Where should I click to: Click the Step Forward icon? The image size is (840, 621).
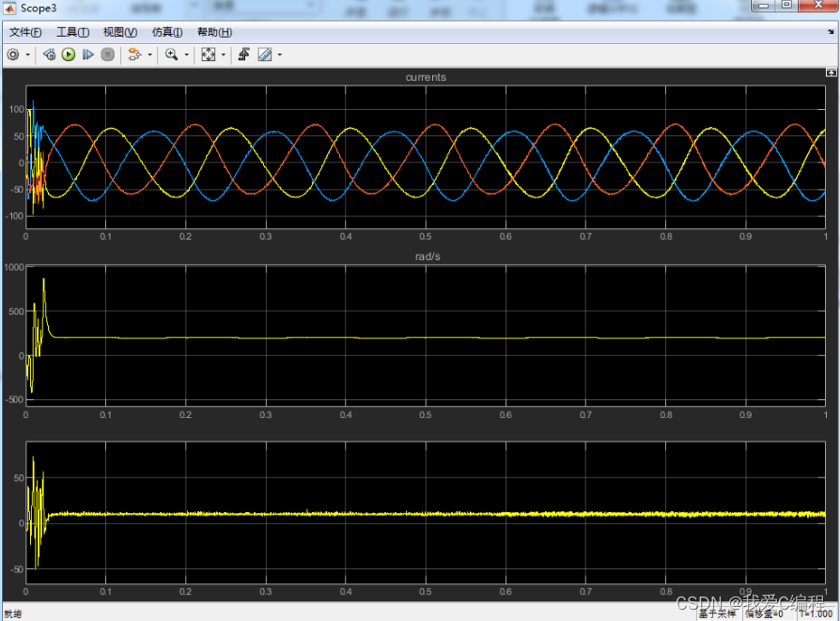click(88, 54)
